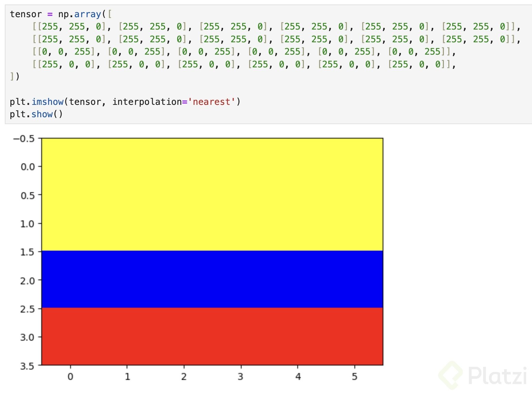Place cursor on the [0, 0, 255] array row
The image size is (532, 394).
coord(244,52)
